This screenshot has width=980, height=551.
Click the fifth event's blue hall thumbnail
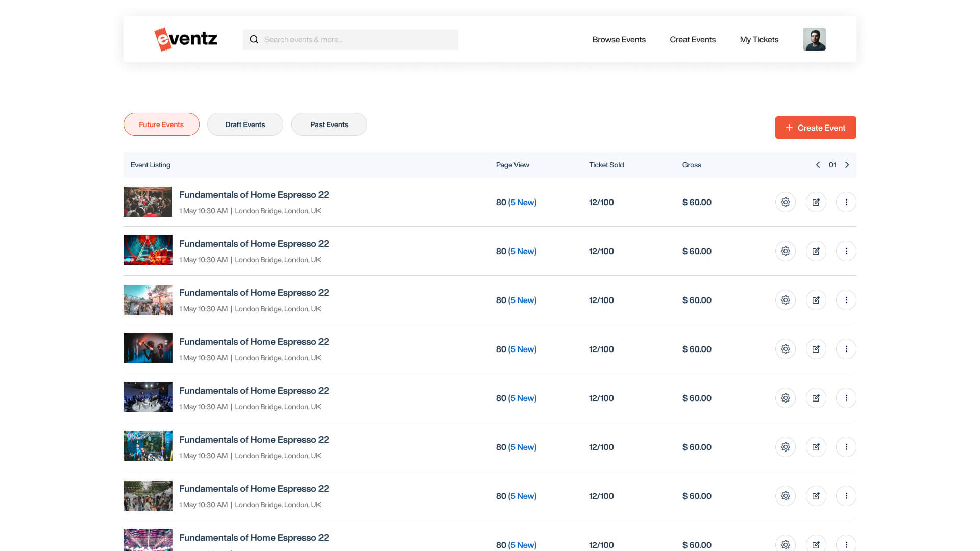148,397
